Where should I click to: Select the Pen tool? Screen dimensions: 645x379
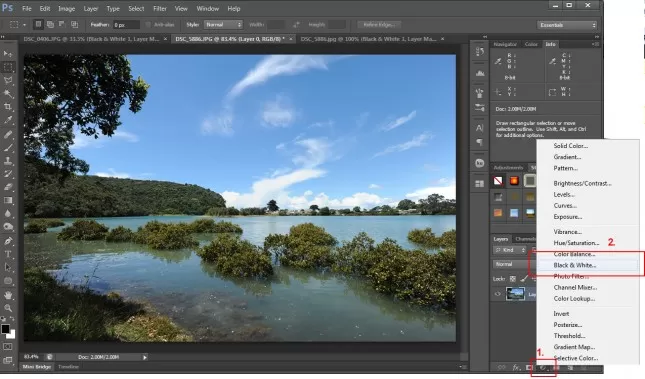8,241
